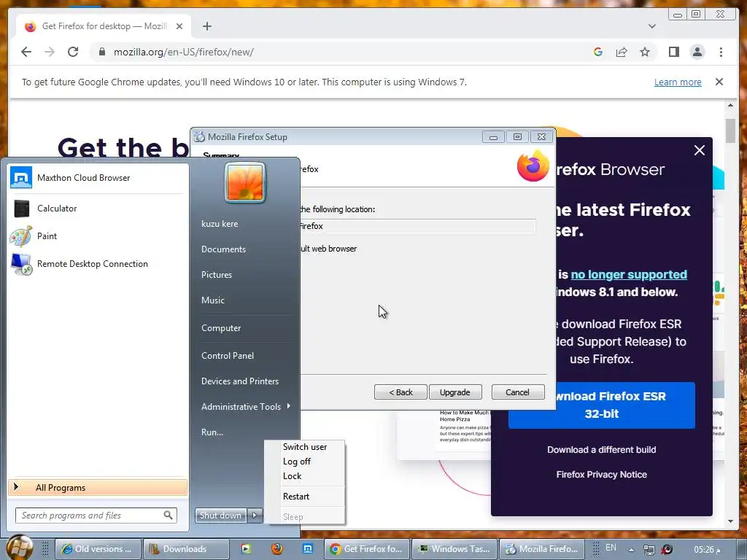The width and height of the screenshot is (747, 560).
Task: Choose Restart from power menu
Action: 296,496
